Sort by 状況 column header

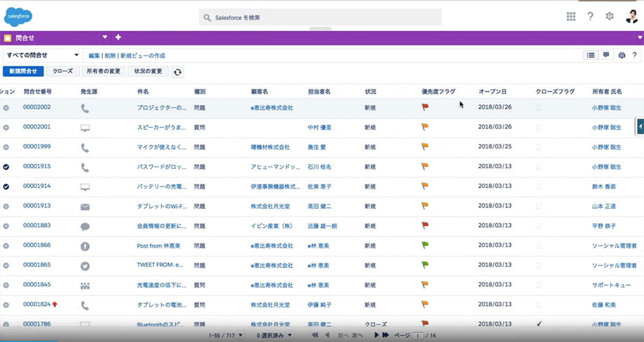pos(370,92)
